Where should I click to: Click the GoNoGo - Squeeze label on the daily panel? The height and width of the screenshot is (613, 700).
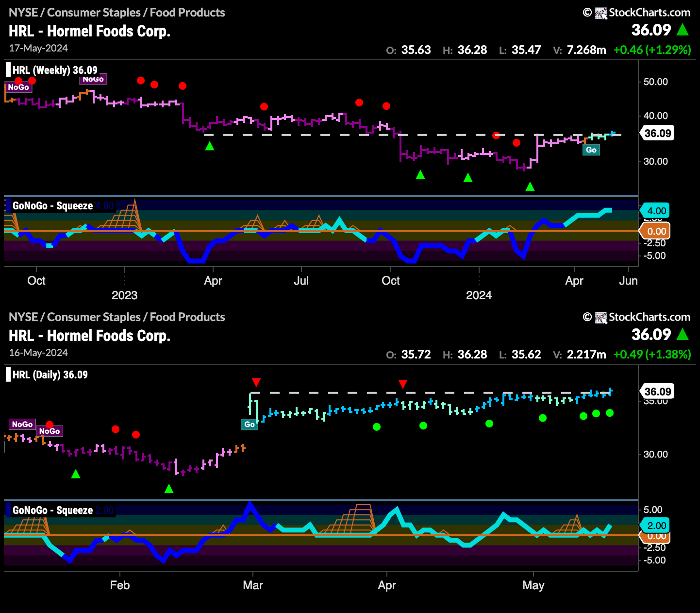pyautogui.click(x=52, y=511)
